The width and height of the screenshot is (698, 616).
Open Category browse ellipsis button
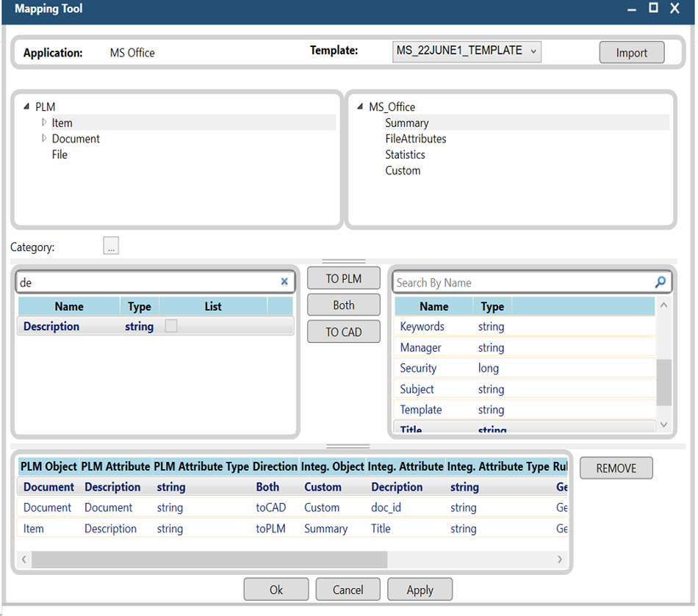point(111,247)
